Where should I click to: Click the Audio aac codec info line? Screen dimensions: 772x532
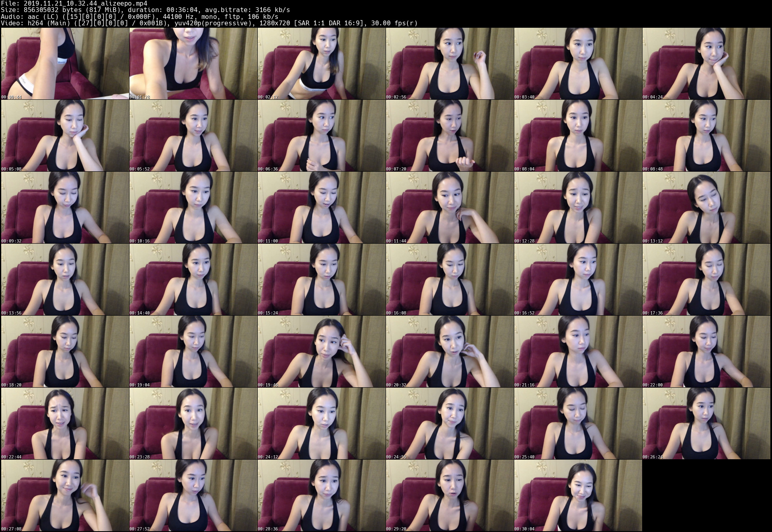(140, 16)
